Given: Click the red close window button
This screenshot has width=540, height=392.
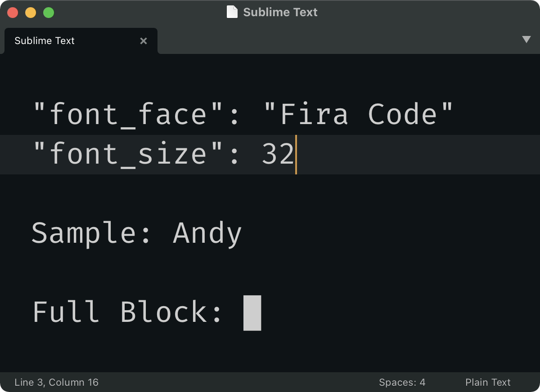Looking at the screenshot, I should 13,13.
